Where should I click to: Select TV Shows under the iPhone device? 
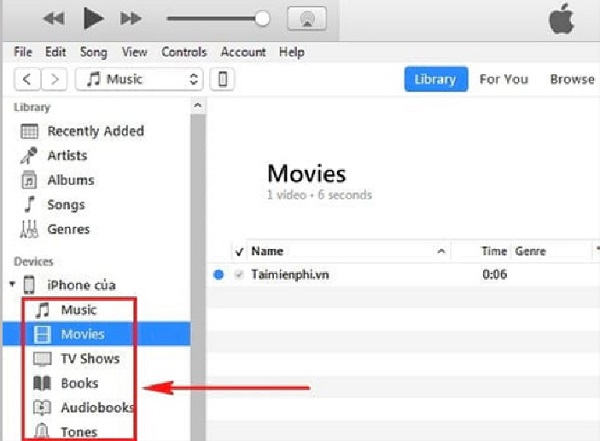89,358
